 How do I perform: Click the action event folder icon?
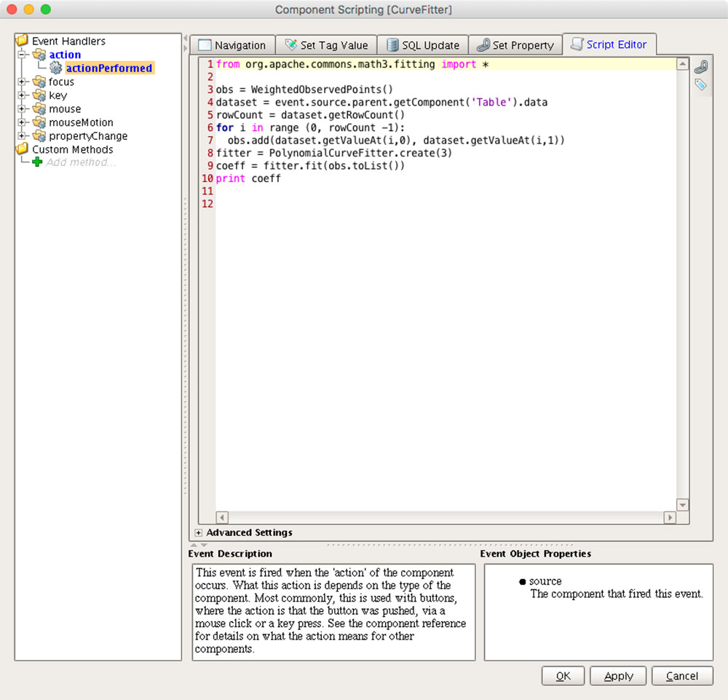pyautogui.click(x=40, y=54)
